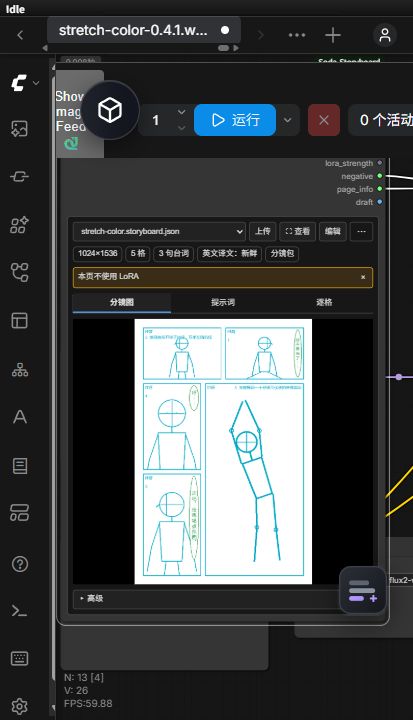Image resolution: width=413 pixels, height=720 pixels.
Task: Open the 0 个活动 queue button
Action: (381, 120)
